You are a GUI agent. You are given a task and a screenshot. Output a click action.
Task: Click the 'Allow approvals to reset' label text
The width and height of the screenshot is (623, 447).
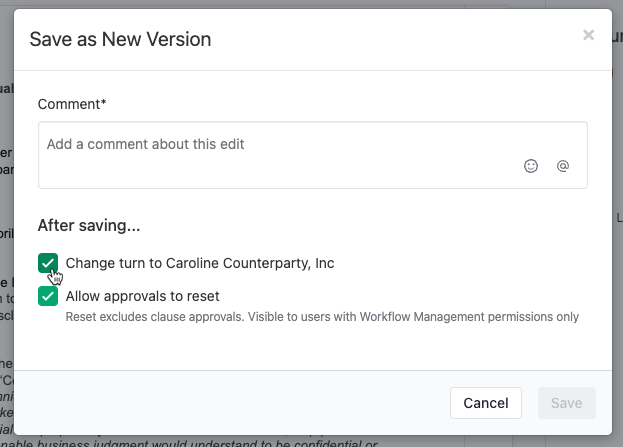pyautogui.click(x=142, y=296)
